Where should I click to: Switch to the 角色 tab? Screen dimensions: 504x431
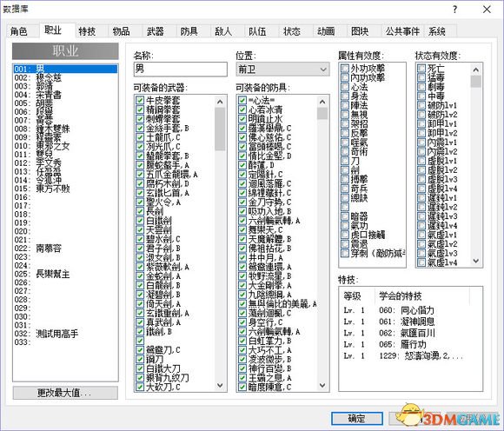click(19, 31)
